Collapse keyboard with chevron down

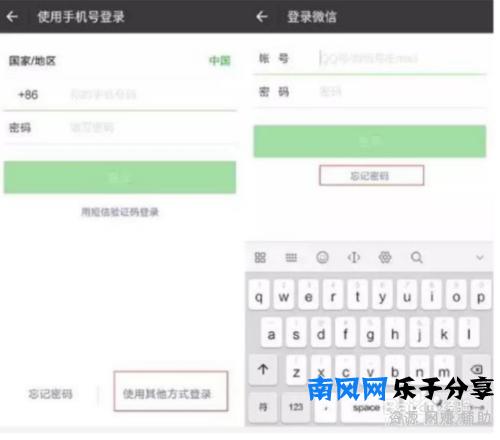pyautogui.click(x=480, y=258)
